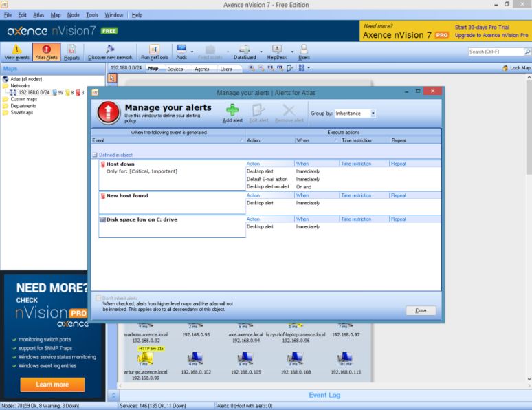
Task: Zoom out on the map
Action: 261,68
